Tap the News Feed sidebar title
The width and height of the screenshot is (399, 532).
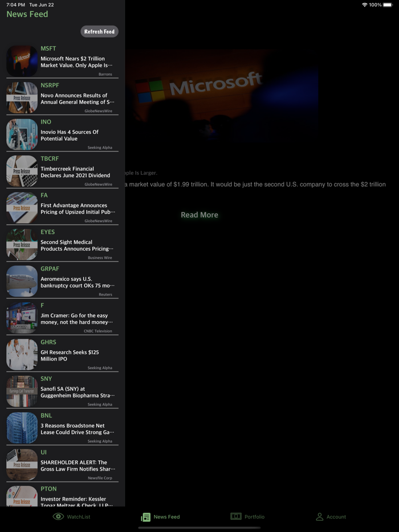pos(27,14)
